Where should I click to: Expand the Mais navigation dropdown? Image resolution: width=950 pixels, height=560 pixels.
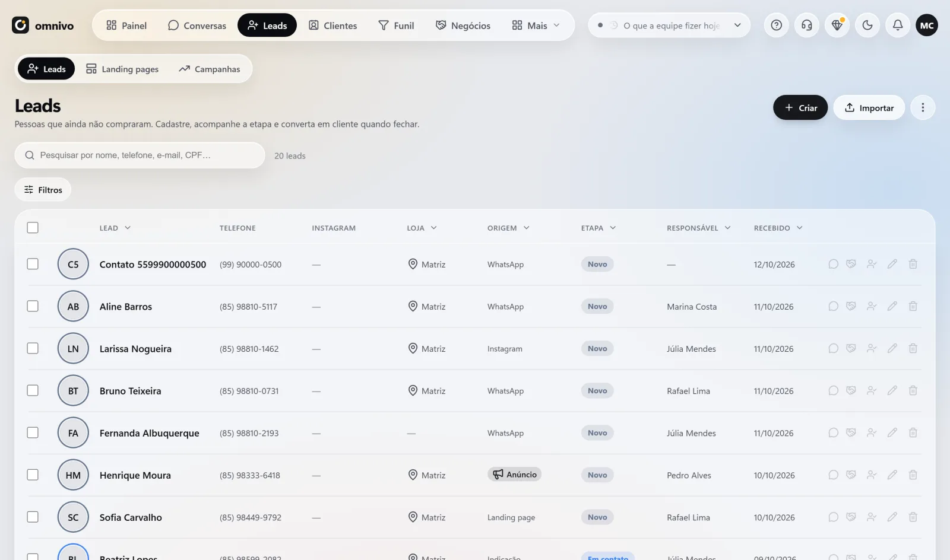click(x=536, y=25)
